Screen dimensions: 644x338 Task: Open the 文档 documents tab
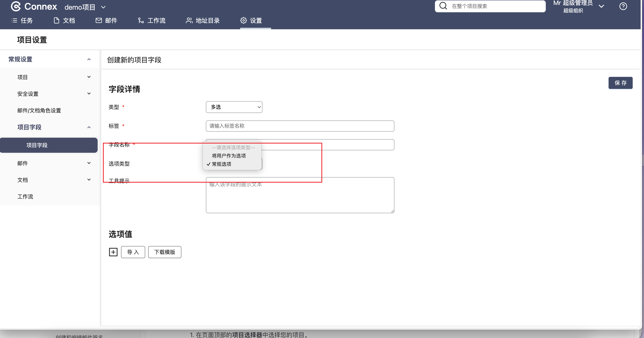click(64, 21)
